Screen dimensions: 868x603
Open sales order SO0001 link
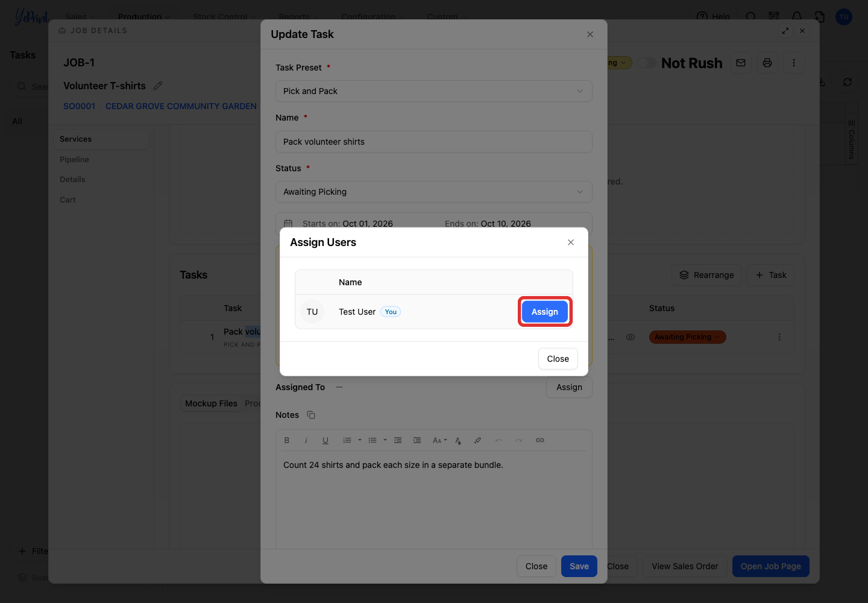click(79, 106)
